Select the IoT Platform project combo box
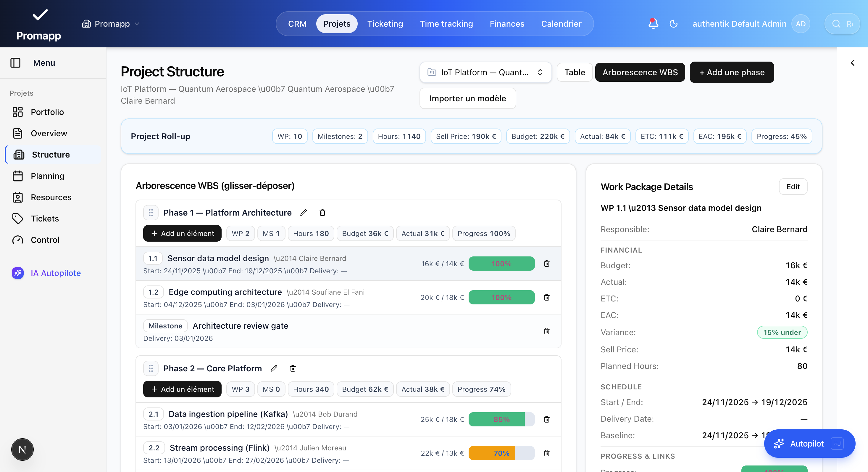Screen dimensions: 868x472 point(485,72)
